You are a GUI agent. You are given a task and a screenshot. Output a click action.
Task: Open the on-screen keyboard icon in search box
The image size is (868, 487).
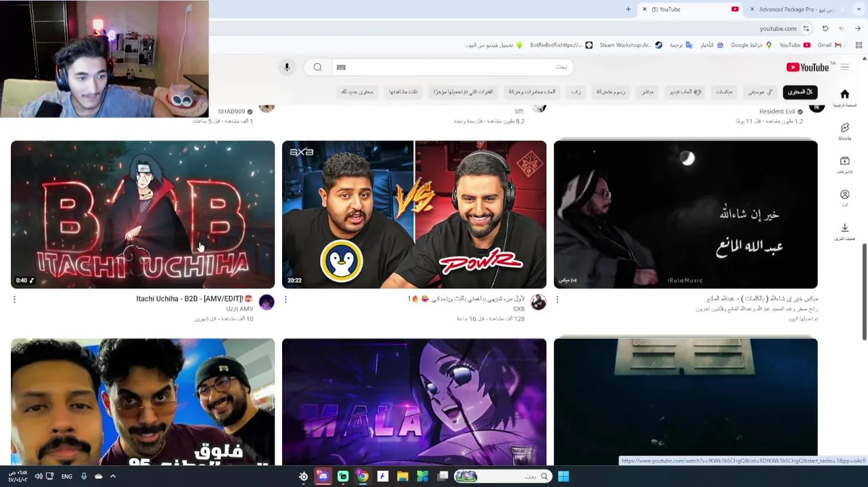click(341, 67)
